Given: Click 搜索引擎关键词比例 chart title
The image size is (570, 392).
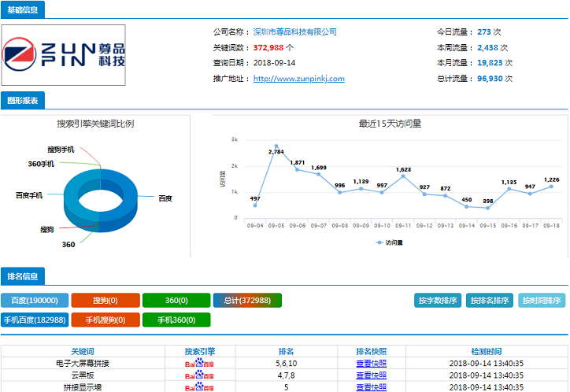Looking at the screenshot, I should (95, 124).
